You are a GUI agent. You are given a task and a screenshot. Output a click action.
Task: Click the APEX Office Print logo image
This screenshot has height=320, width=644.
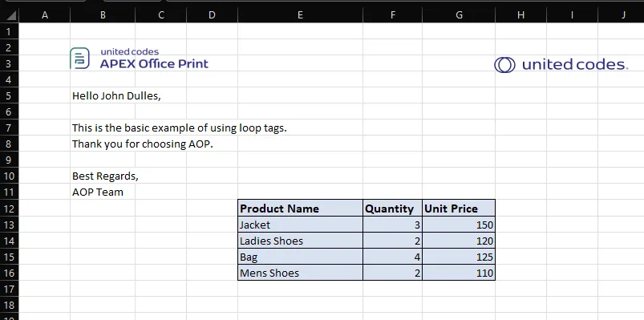[140, 59]
